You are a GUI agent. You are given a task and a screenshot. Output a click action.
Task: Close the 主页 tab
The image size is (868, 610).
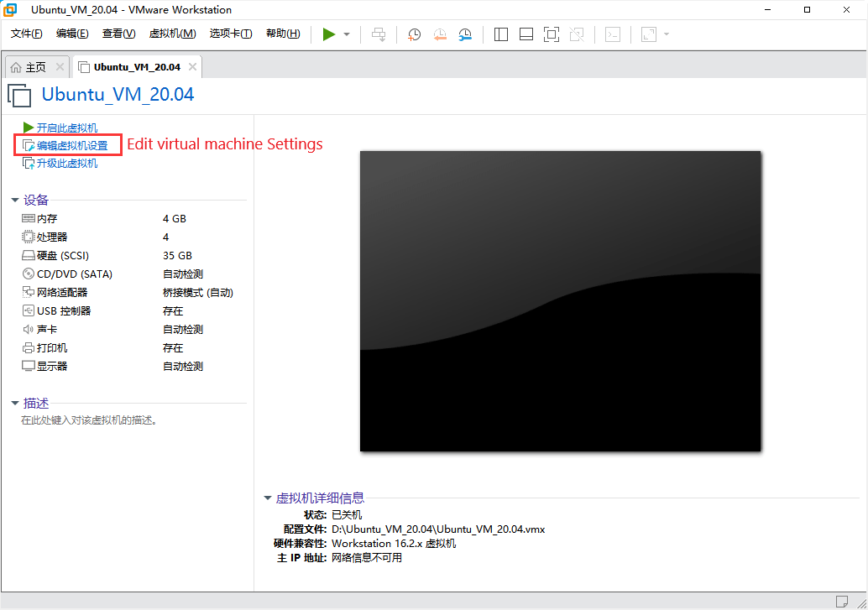tap(60, 67)
